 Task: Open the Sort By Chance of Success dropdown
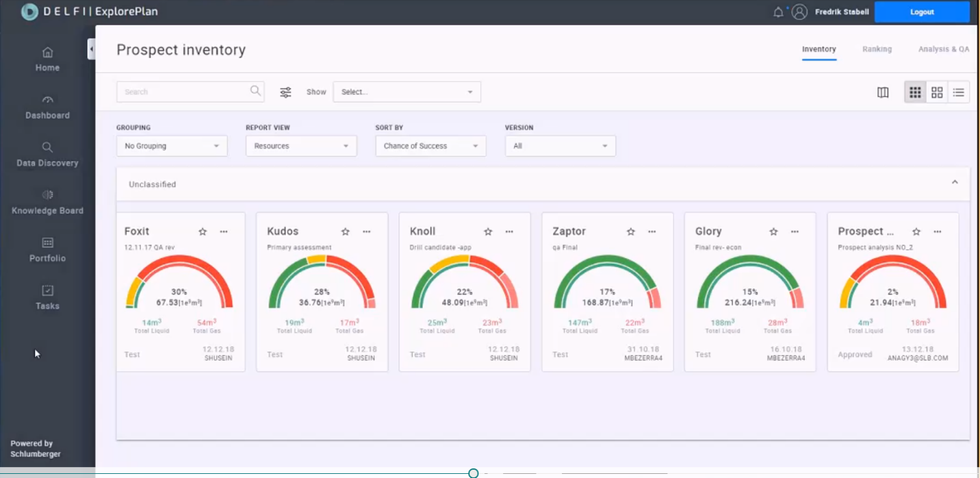[430, 146]
